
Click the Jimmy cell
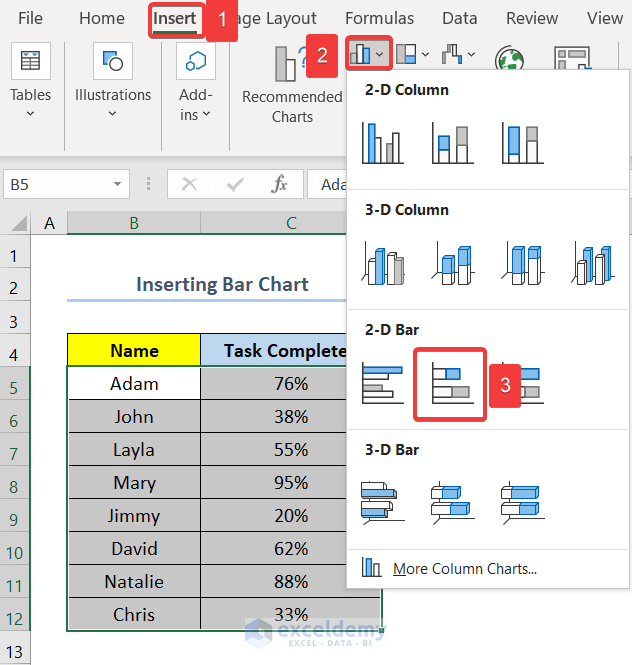[x=134, y=516]
